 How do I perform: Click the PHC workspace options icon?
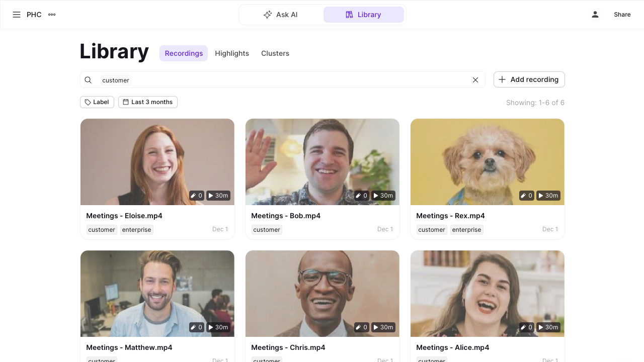(52, 15)
